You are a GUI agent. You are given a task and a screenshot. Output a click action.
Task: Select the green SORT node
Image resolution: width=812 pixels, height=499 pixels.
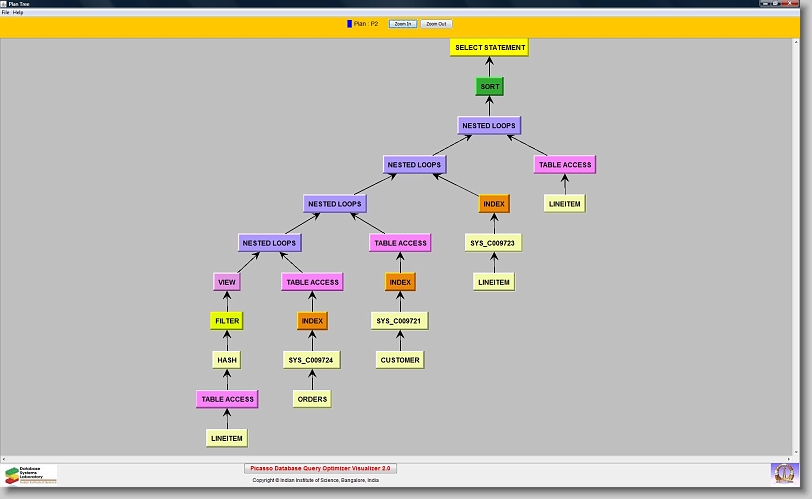coord(490,87)
